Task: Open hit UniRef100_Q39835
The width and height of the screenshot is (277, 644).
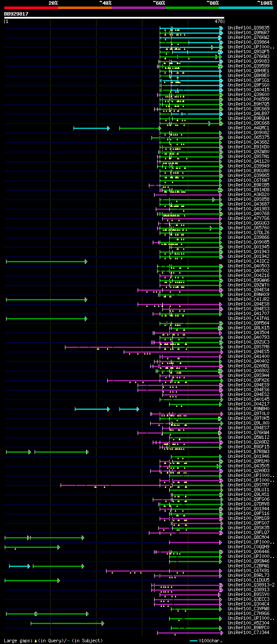Action: click(x=248, y=28)
